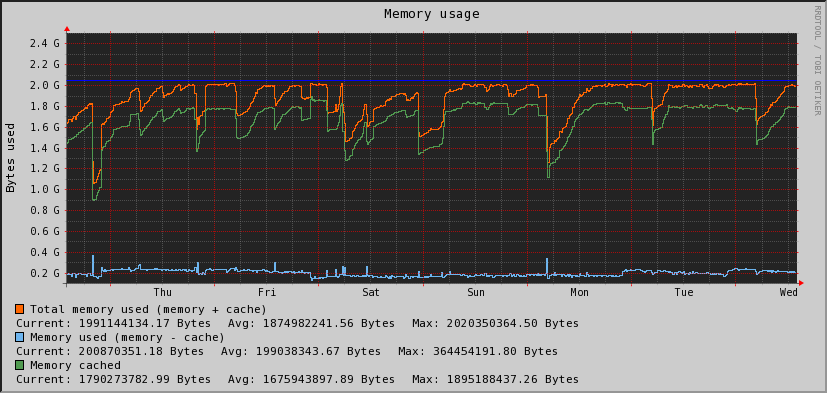Click the value 'Current: 200870351.18 Bytes'
The width and height of the screenshot is (827, 393).
[110, 351]
